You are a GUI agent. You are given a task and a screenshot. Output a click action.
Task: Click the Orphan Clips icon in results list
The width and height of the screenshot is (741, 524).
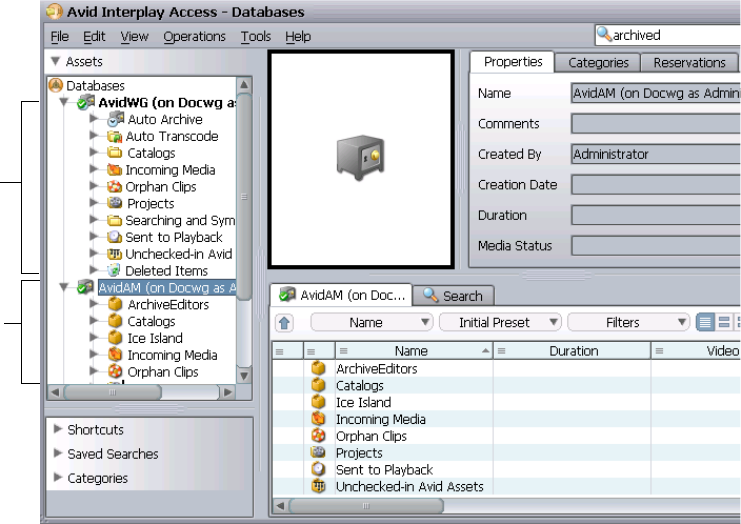[318, 436]
